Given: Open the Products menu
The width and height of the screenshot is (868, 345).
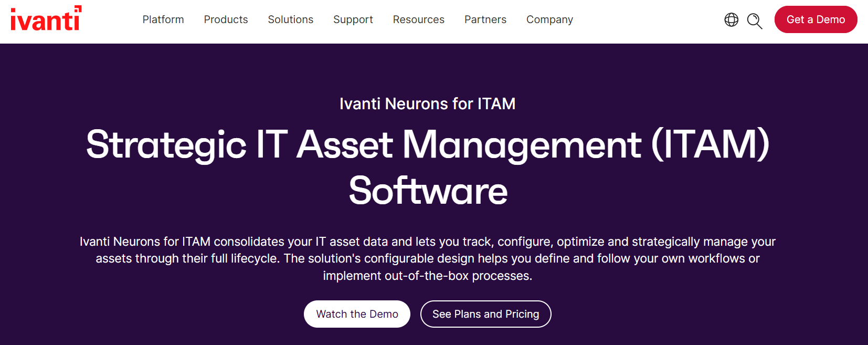Looking at the screenshot, I should pos(226,19).
